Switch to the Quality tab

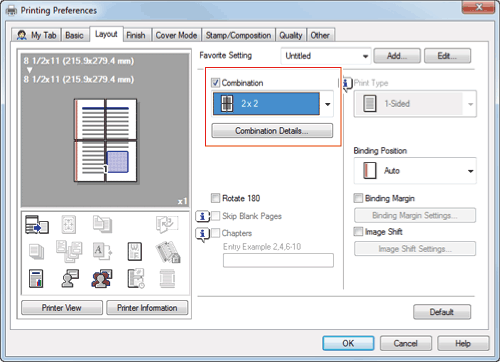pyautogui.click(x=291, y=35)
